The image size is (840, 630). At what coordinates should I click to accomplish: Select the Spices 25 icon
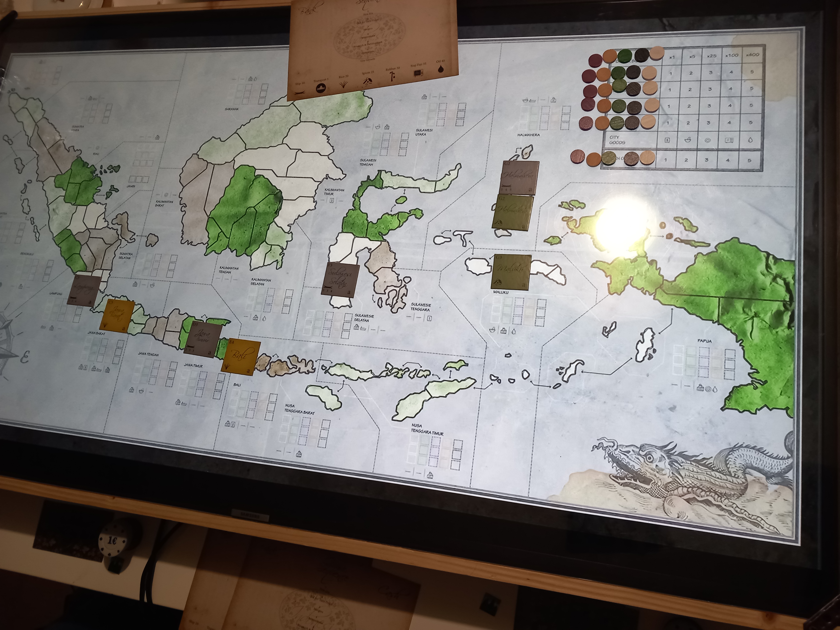[x=367, y=82]
